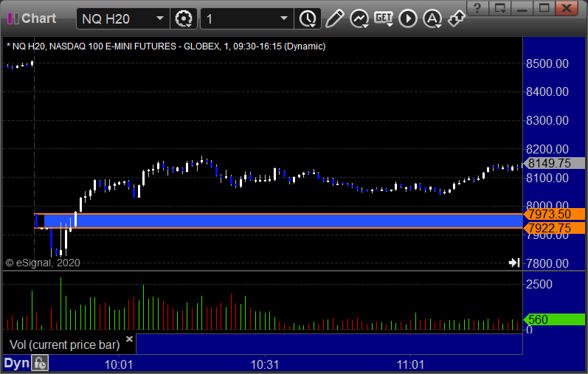Image resolution: width=588 pixels, height=374 pixels.
Task: Click the 8500.00 price axis label
Action: tap(547, 63)
